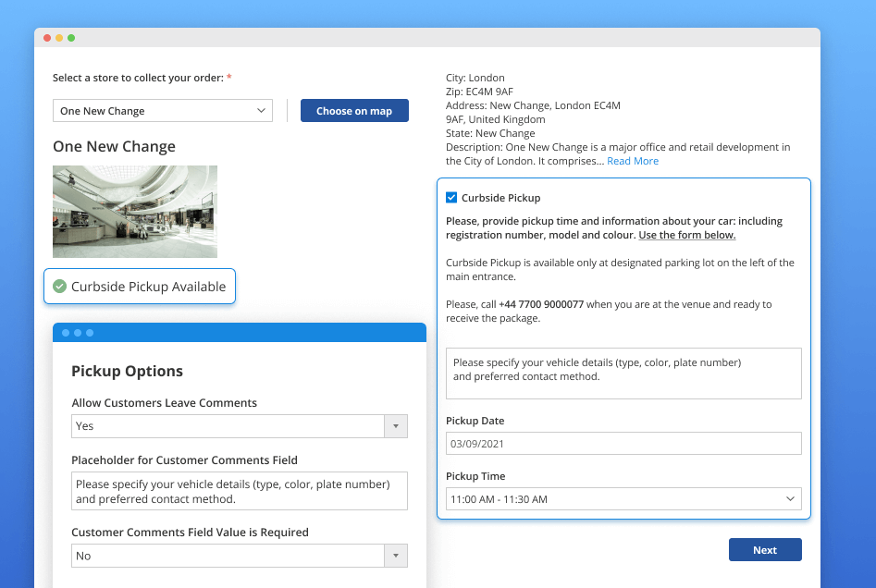
Task: Click the Pickup Date input field
Action: click(623, 444)
